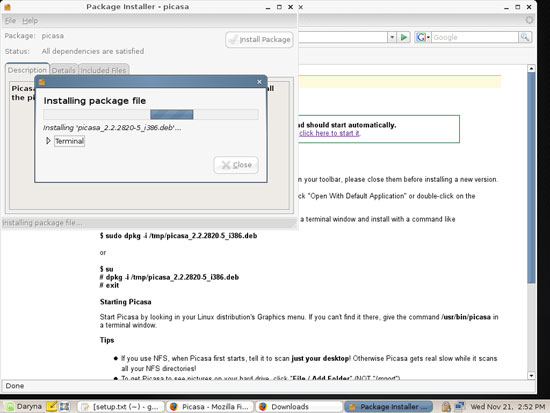Click the Install Package button
Image resolution: width=550 pixels, height=413 pixels.
click(260, 40)
